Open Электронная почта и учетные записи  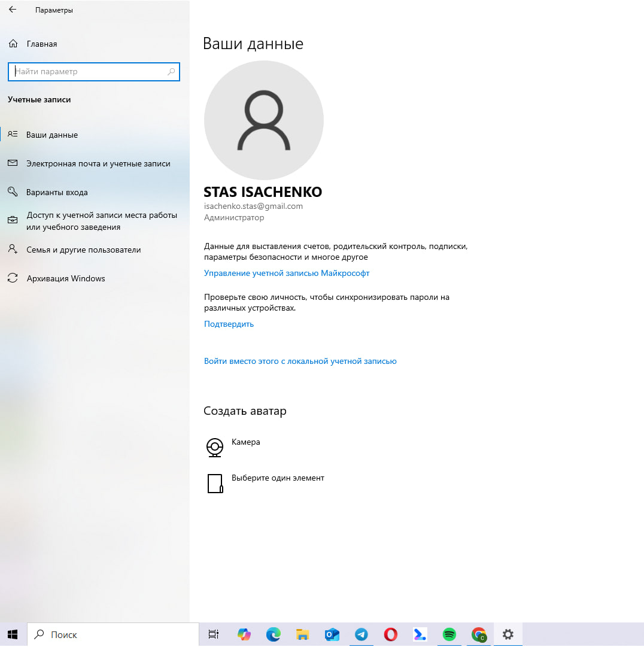[95, 163]
